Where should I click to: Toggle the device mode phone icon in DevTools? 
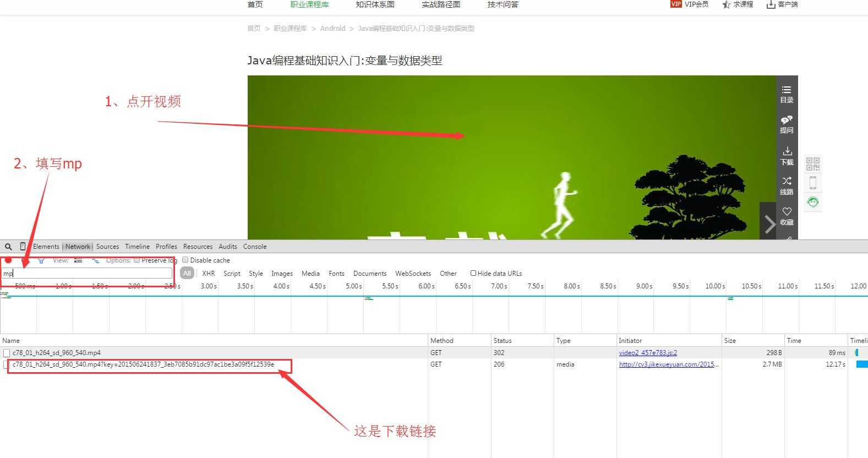23,246
